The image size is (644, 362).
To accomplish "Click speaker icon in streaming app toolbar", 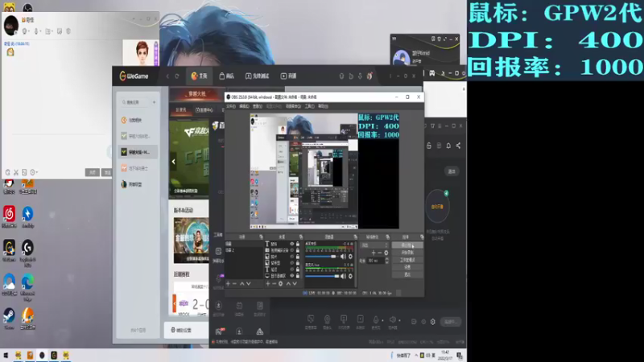I will coord(392,319).
